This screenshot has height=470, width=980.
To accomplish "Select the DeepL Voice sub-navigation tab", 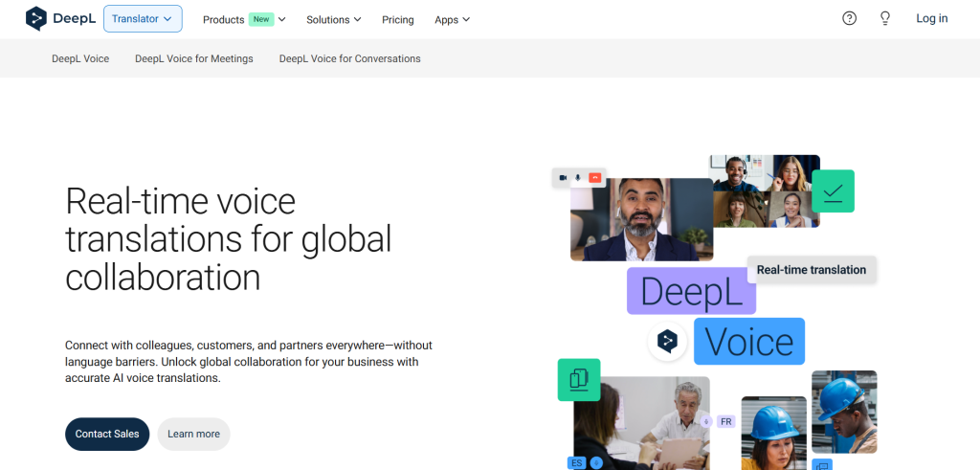I will click(x=80, y=58).
